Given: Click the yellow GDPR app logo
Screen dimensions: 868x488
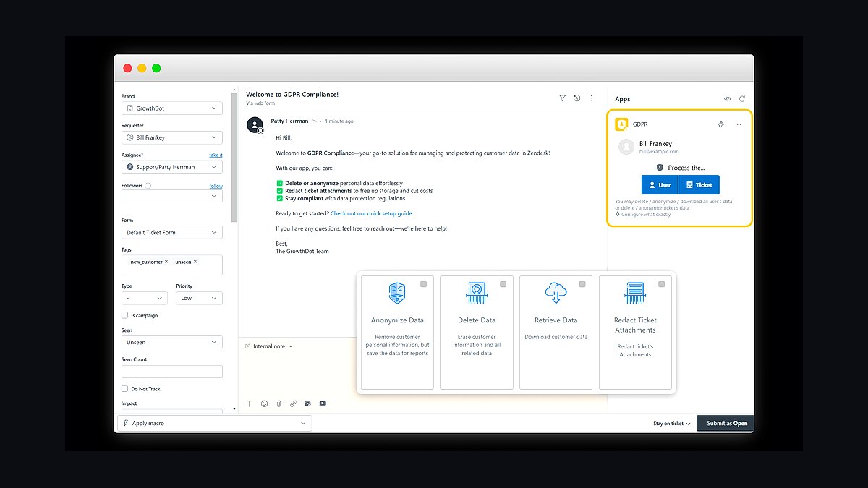Looking at the screenshot, I should pos(621,124).
